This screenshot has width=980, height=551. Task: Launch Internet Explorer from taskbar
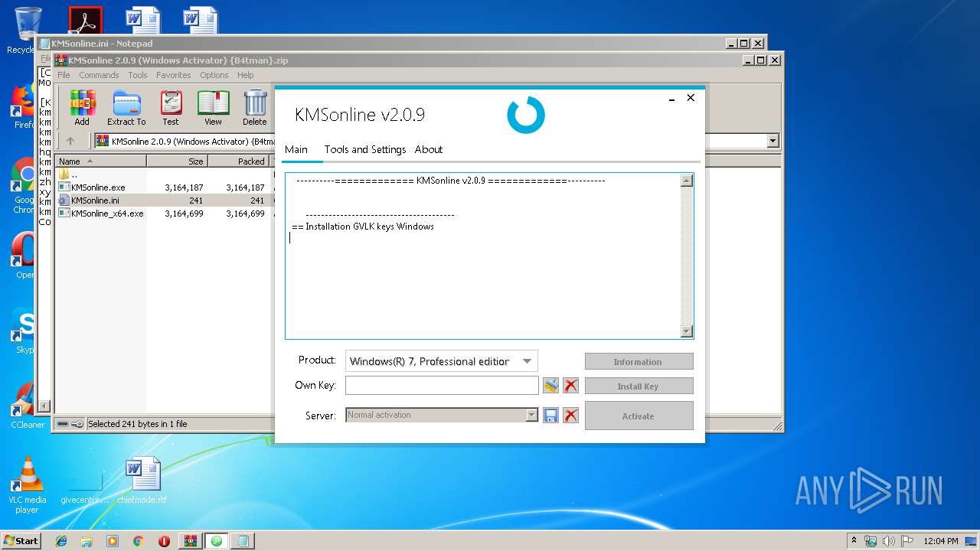click(61, 541)
